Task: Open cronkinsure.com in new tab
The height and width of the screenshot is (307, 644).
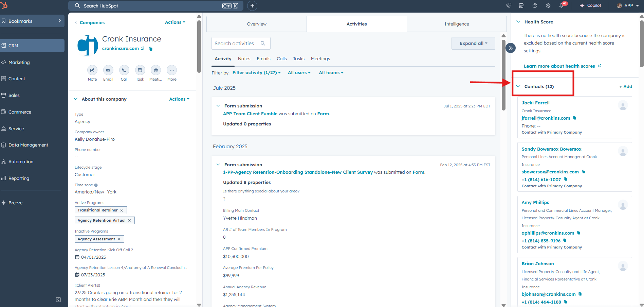Action: (142, 48)
